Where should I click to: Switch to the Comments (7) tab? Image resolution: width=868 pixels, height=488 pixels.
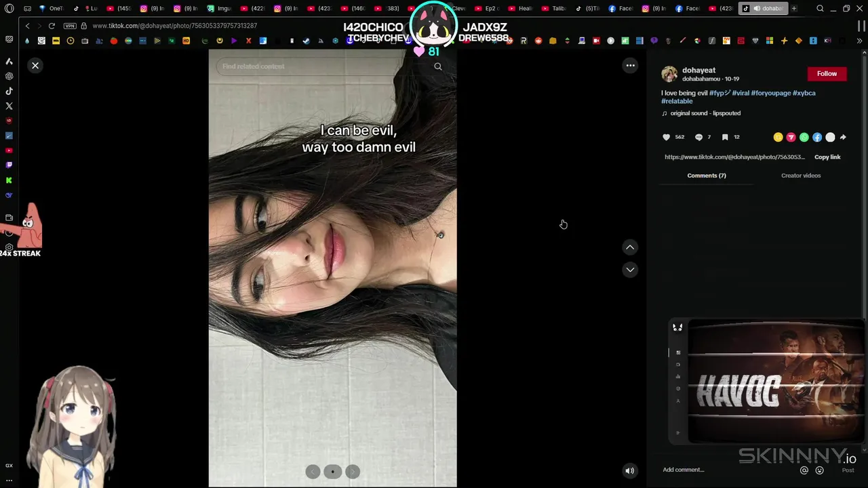point(707,176)
